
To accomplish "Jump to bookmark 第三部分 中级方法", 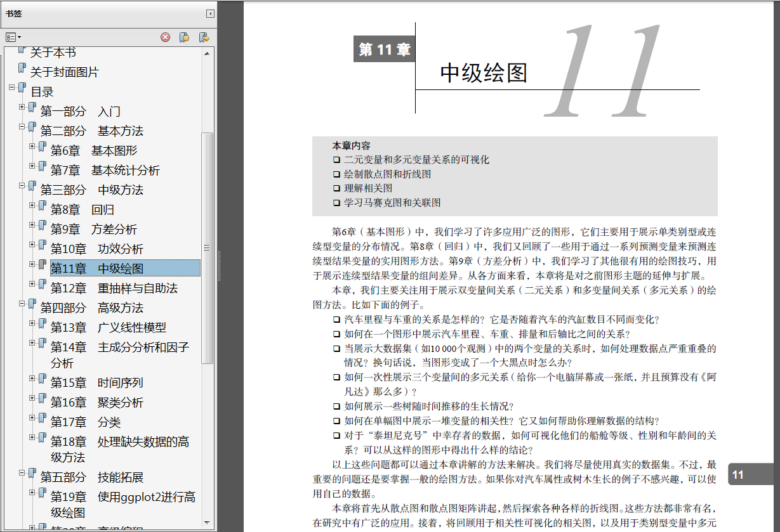I will pyautogui.click(x=92, y=190).
